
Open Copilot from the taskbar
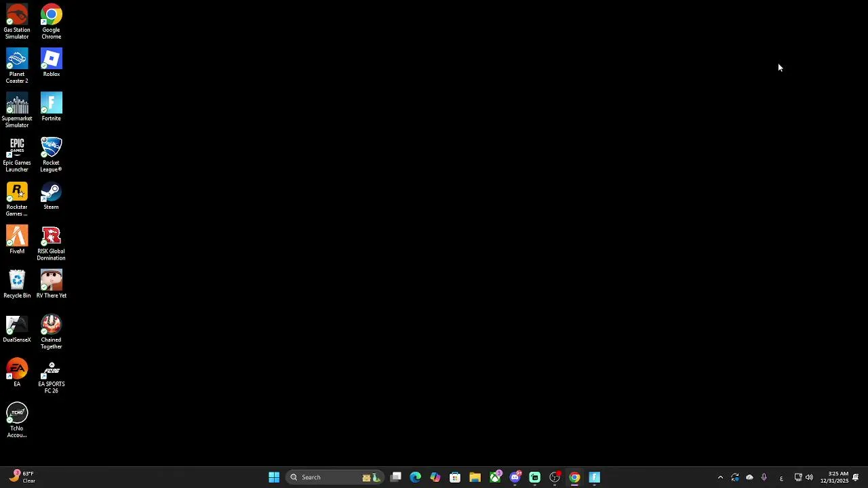[435, 477]
